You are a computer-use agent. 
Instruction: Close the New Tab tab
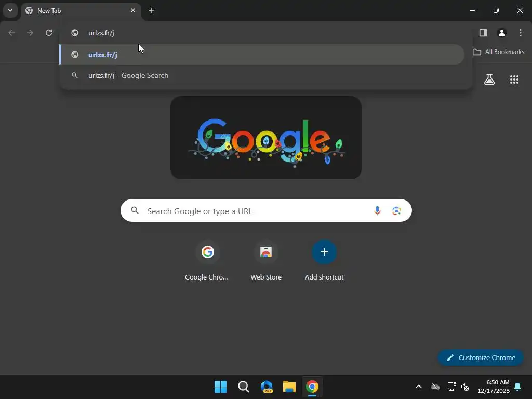point(133,10)
